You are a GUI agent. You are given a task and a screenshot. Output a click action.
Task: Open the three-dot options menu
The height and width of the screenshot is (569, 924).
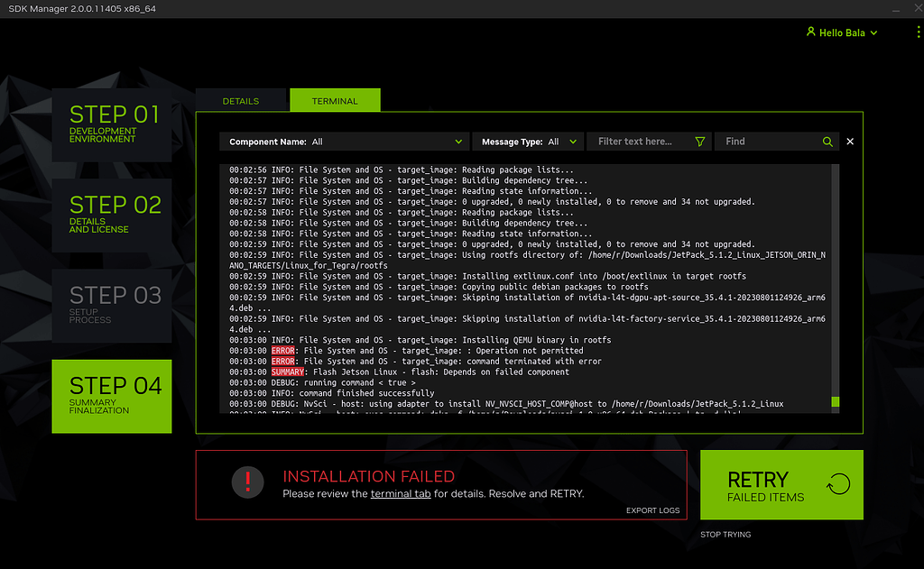(x=918, y=32)
